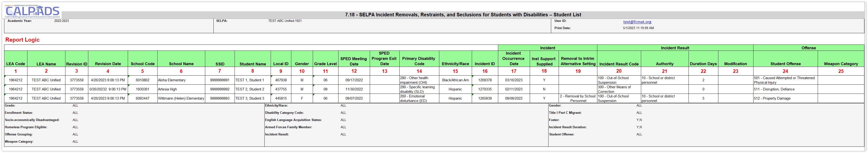The image size is (868, 153).
Task: Click the 511 - Disruption, Defiance offense cell
Action: [774, 89]
